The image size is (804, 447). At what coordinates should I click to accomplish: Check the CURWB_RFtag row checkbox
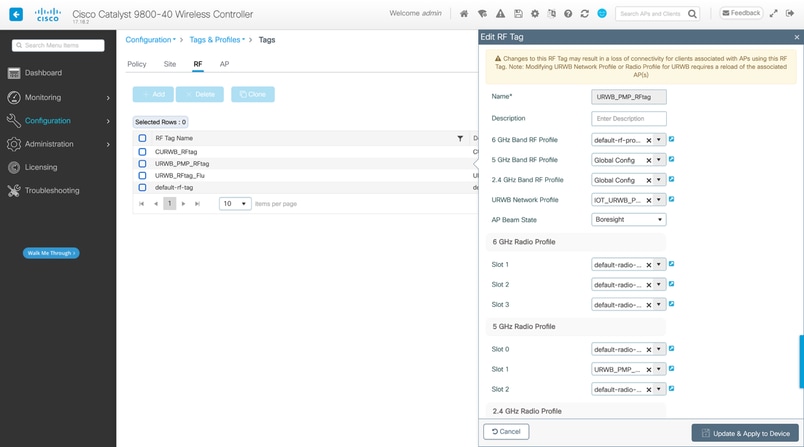[x=143, y=152]
